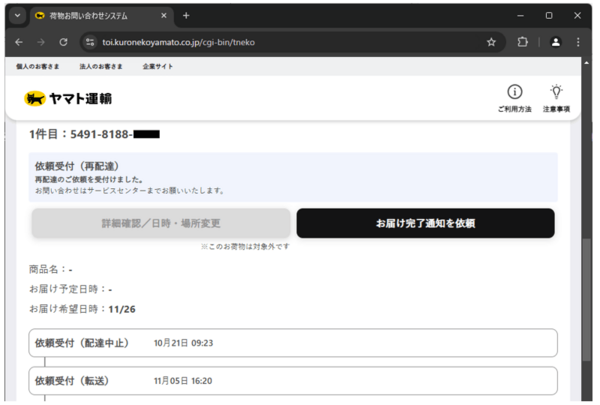
Task: Click the お届け完了通知を依頼 button
Action: pos(425,223)
